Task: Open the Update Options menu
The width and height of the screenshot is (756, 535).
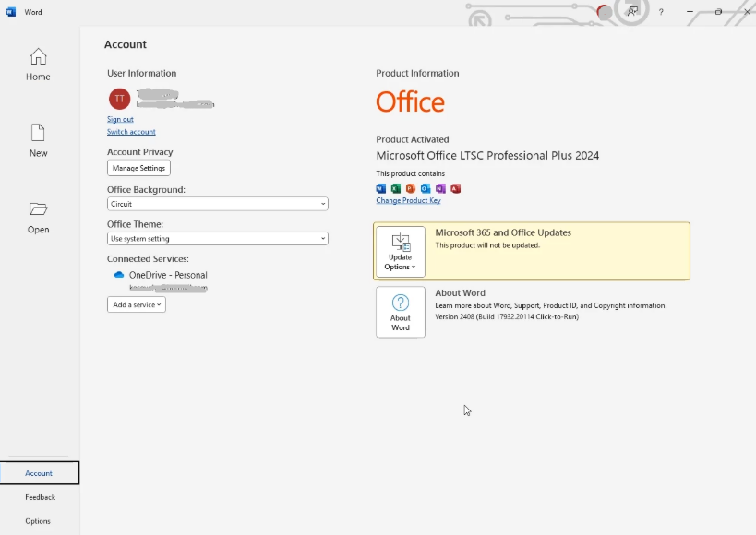Action: tap(401, 252)
